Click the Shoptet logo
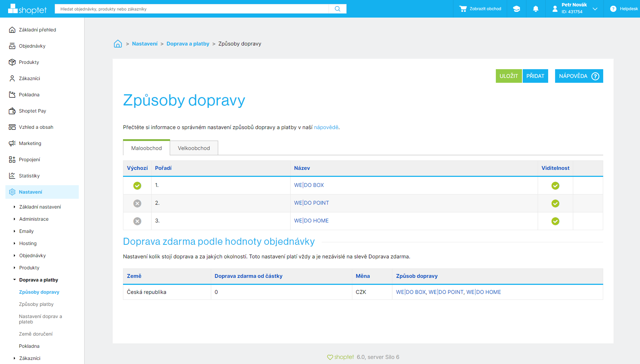This screenshot has width=640, height=364. (27, 9)
